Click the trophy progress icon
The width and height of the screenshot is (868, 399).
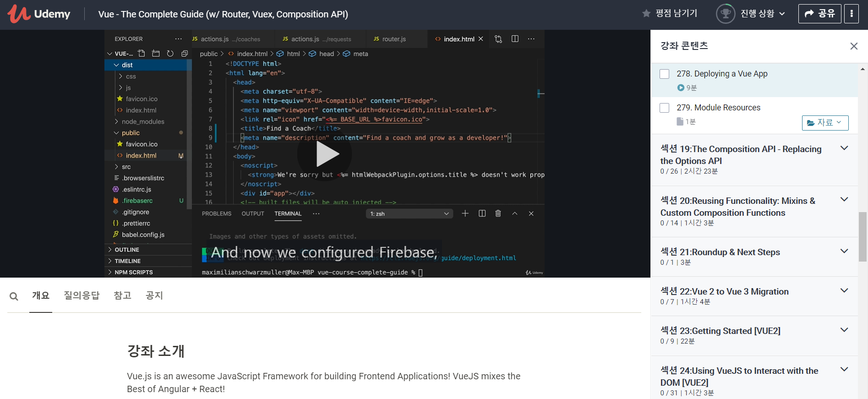(x=726, y=14)
